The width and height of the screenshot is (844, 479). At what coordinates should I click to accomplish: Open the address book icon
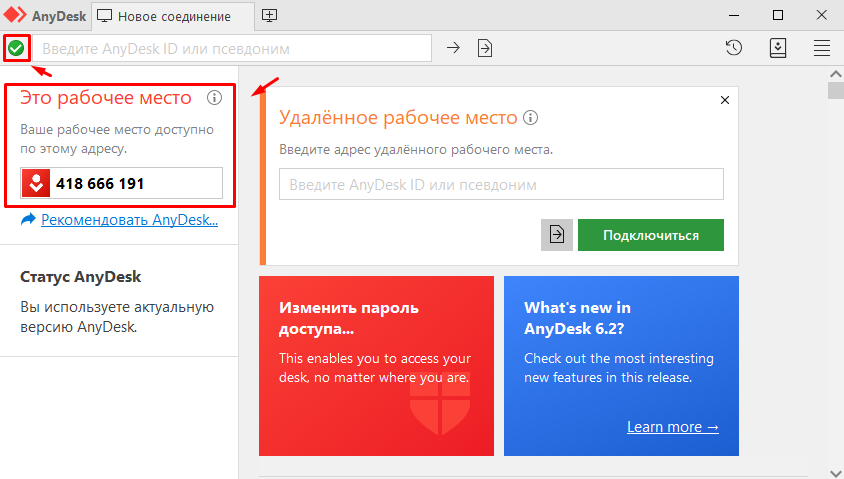(x=778, y=48)
